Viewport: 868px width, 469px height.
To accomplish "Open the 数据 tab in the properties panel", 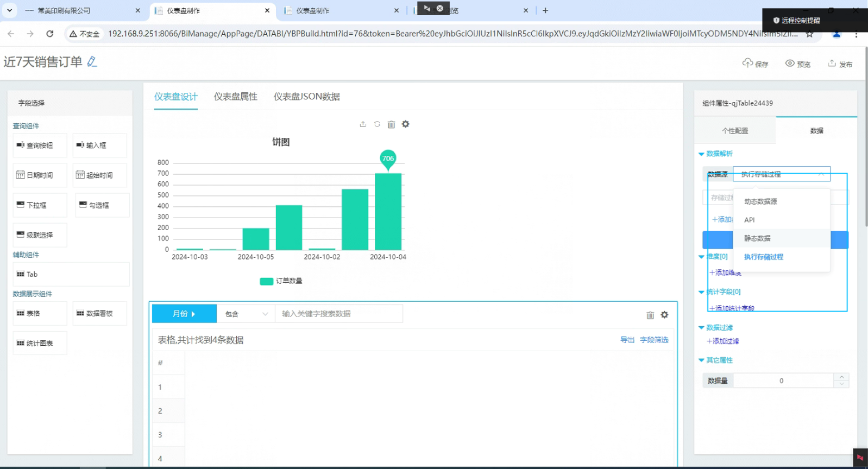I will coord(816,131).
